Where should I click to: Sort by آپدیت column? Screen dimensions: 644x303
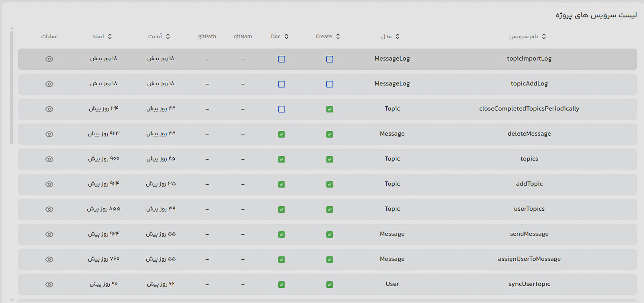[168, 37]
